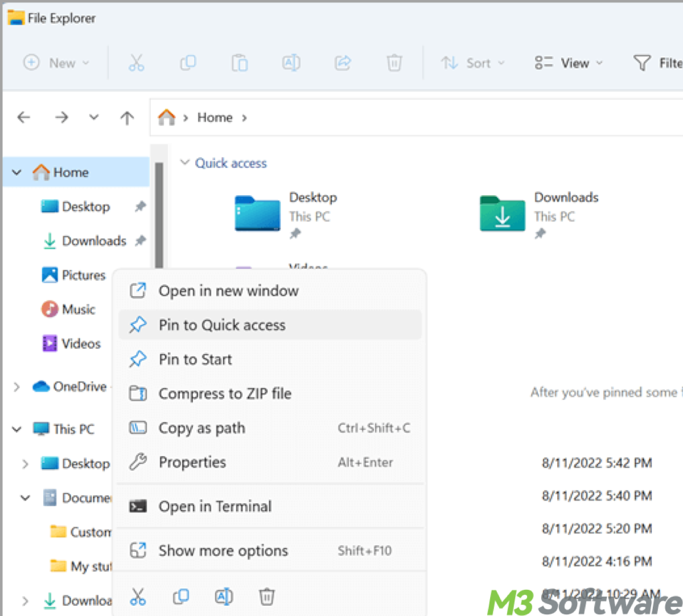Go forward with the right arrow
Screen dimensions: 683x616
pos(61,117)
